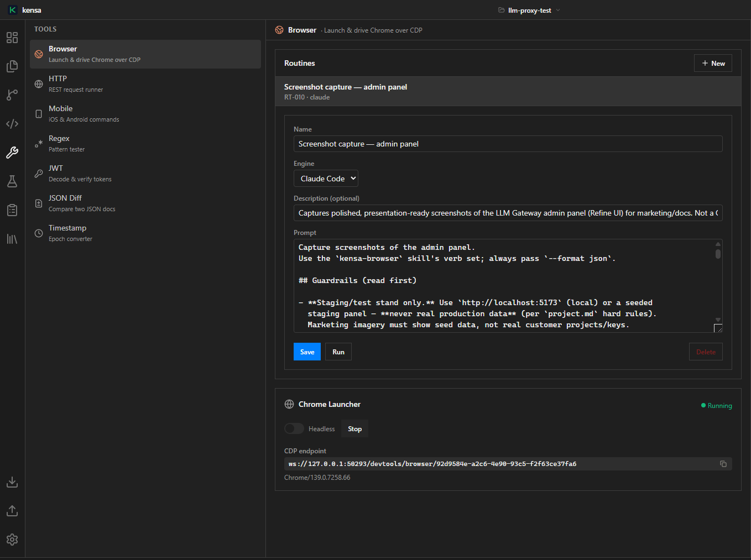
Task: Open the Engine Claude Code dropdown
Action: tap(326, 179)
